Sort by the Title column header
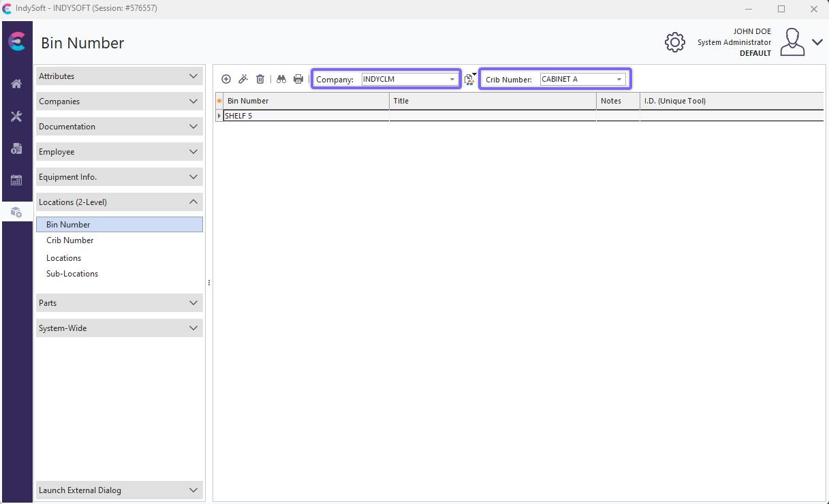The image size is (829, 504). tap(492, 101)
